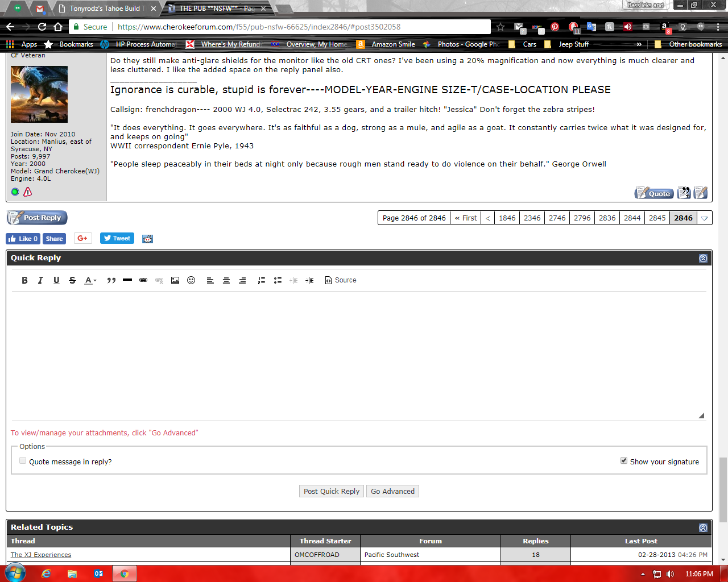Insert a block quote in reply
This screenshot has height=582, width=728.
click(x=111, y=280)
